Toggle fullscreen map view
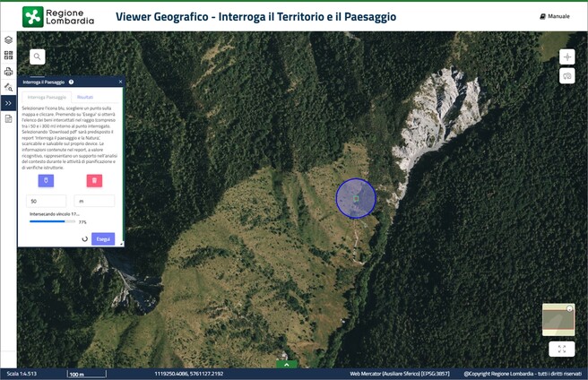Viewport: 588px width, 380px height. click(562, 349)
